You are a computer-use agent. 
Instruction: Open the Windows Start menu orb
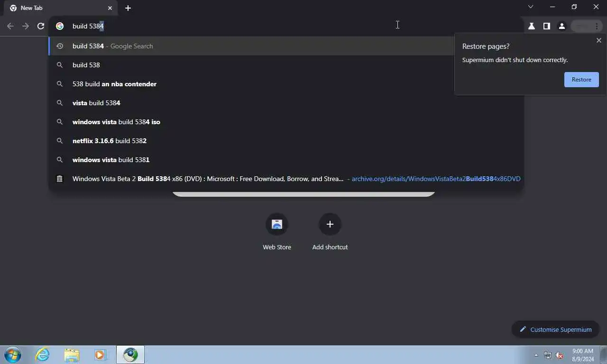coord(13,355)
